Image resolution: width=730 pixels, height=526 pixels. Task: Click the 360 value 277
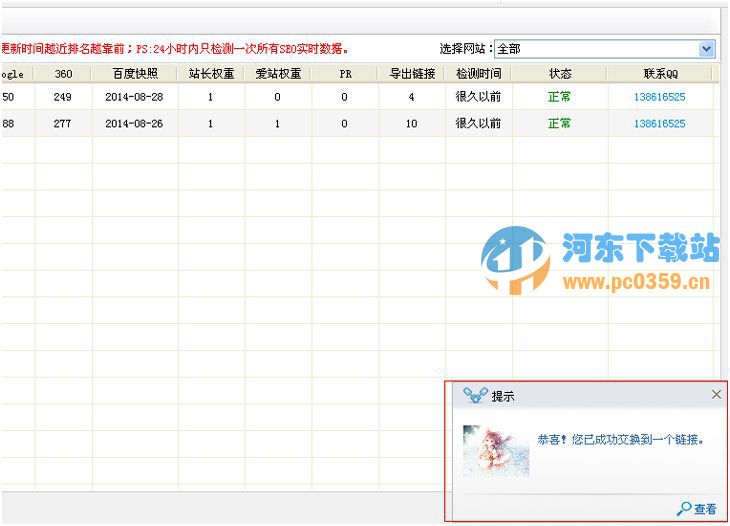(62, 123)
